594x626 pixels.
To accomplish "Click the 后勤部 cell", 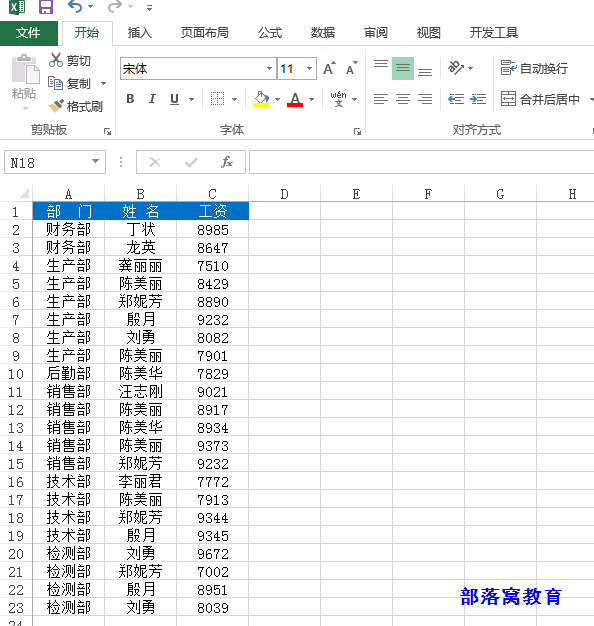I will pos(69,374).
